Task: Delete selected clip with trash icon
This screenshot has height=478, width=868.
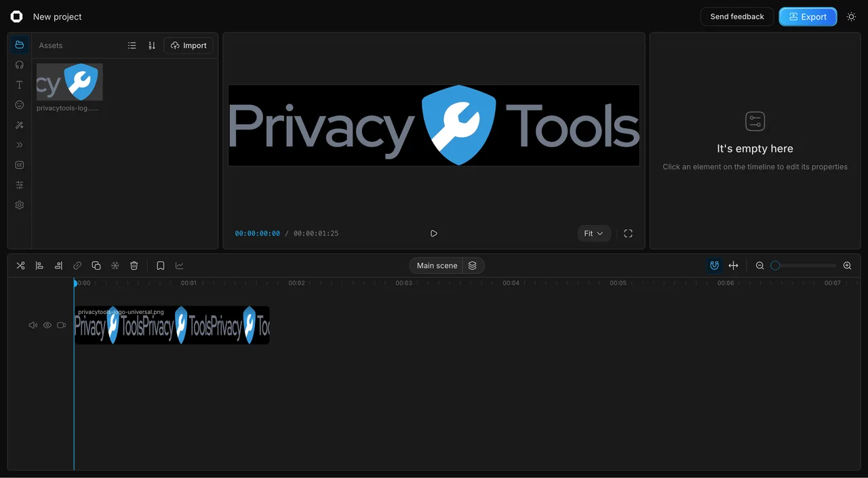Action: (x=134, y=266)
